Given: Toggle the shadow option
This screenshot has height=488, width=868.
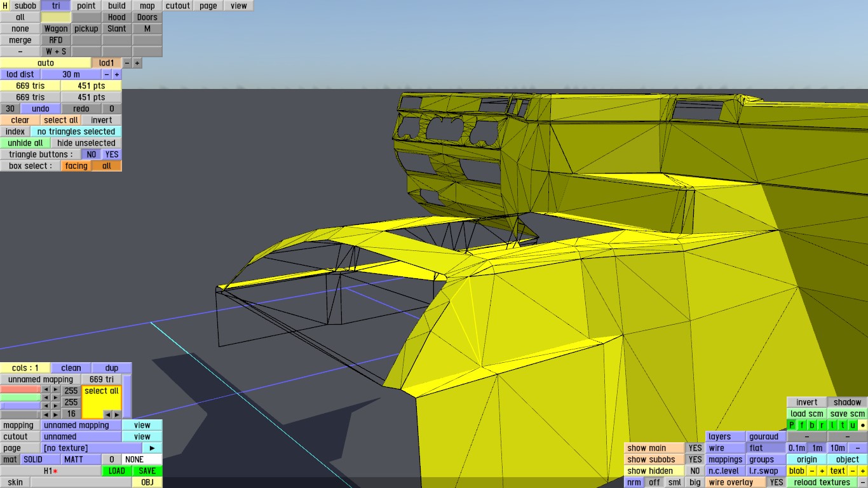Looking at the screenshot, I should point(848,402).
